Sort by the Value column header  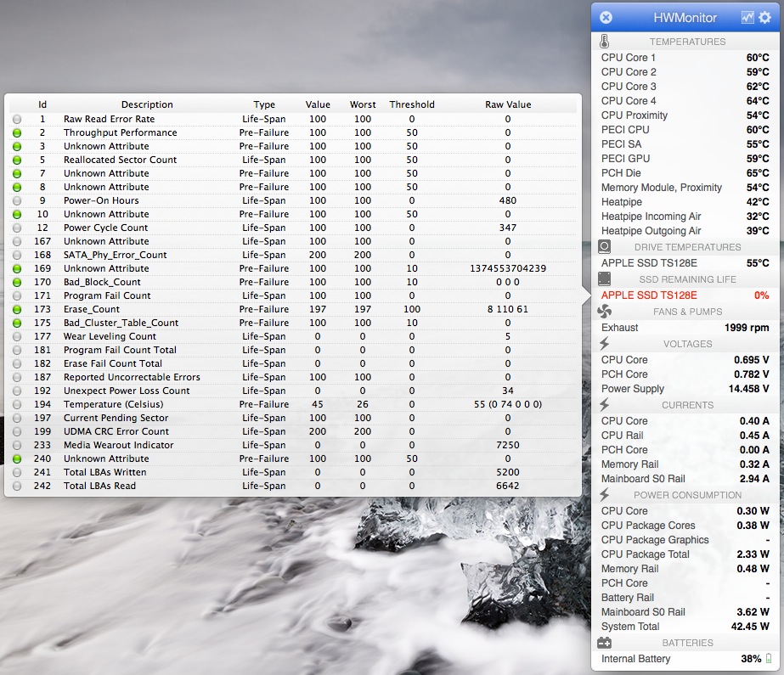pyautogui.click(x=318, y=104)
